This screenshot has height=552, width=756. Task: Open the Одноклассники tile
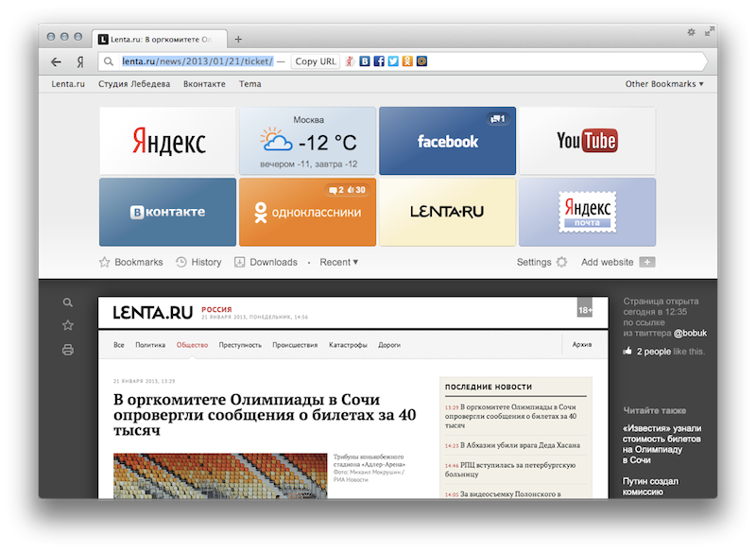(x=308, y=212)
